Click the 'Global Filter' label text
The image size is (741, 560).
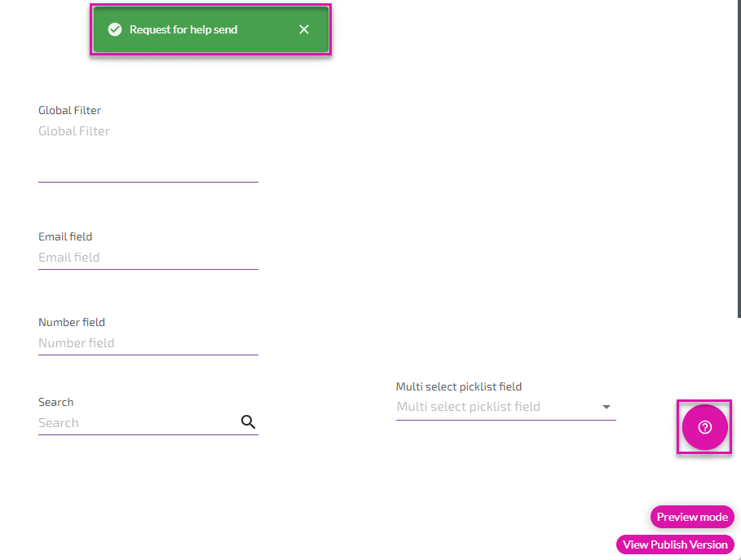pyautogui.click(x=69, y=110)
